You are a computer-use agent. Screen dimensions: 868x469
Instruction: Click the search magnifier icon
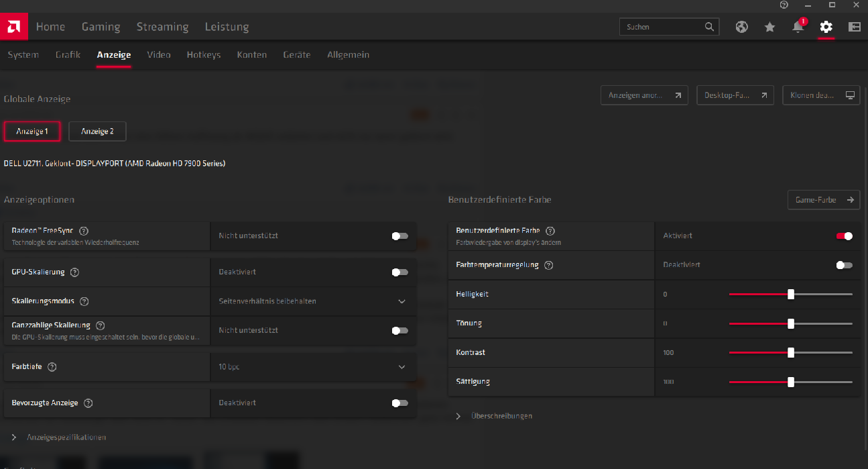709,27
